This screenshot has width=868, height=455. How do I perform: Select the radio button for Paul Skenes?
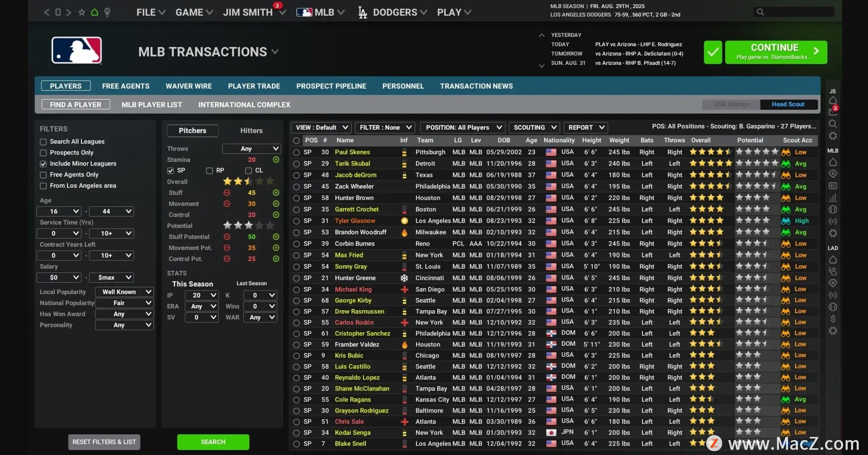click(296, 152)
